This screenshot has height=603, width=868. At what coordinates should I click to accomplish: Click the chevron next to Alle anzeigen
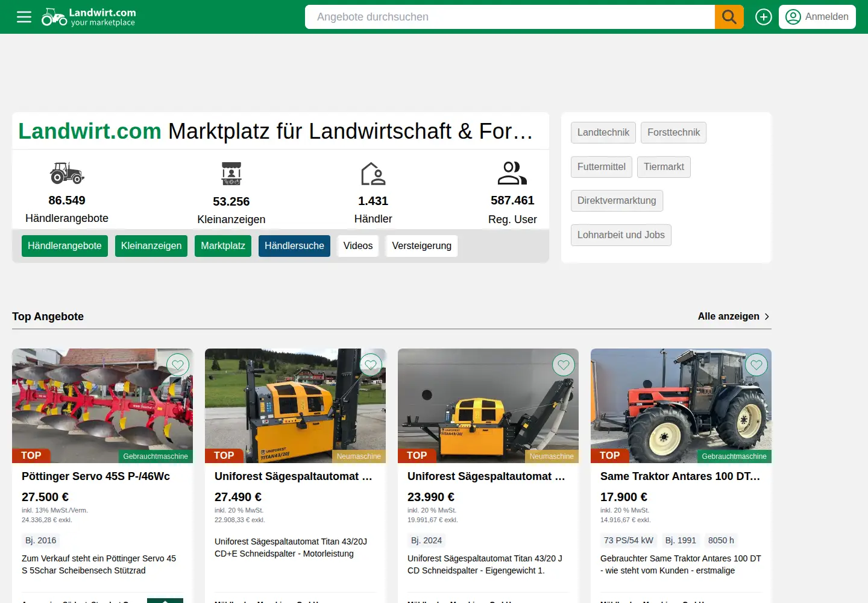click(767, 317)
